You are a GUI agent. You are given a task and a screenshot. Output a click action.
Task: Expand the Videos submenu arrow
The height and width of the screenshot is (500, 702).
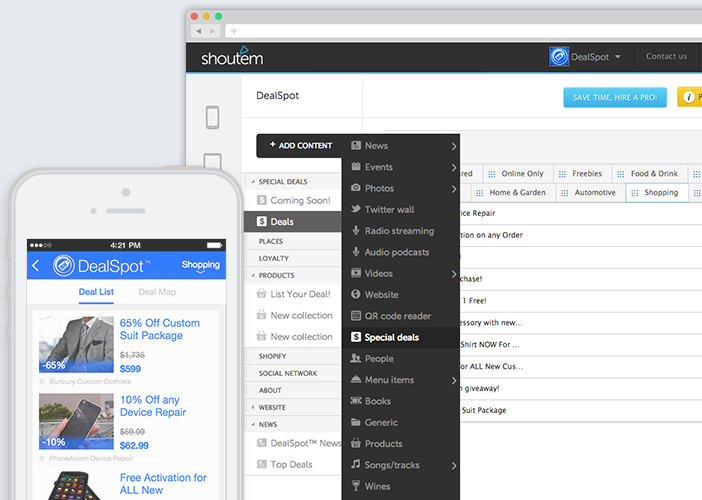(x=454, y=274)
